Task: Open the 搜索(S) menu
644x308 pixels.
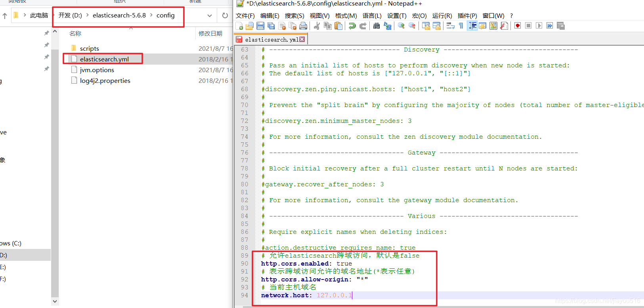Action: 294,15
